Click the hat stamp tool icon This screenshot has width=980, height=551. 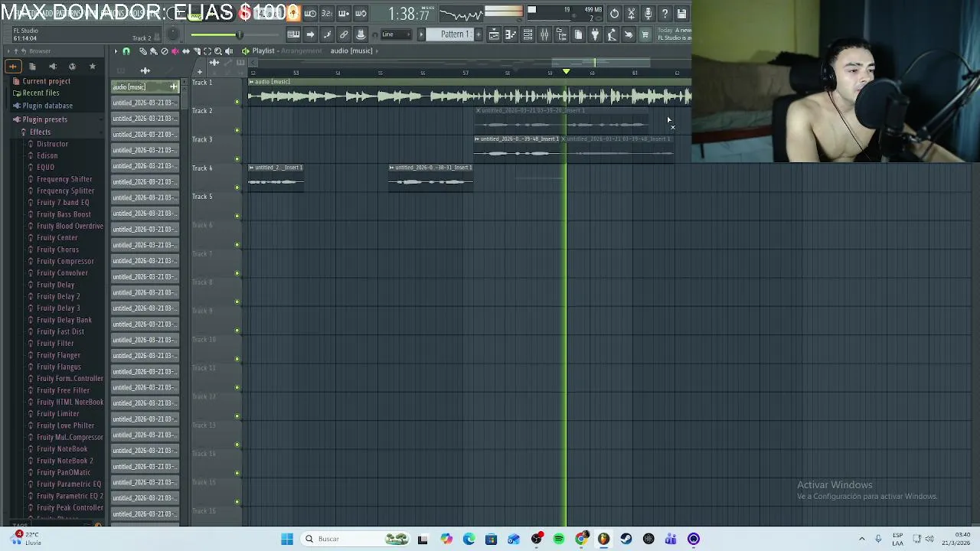point(361,34)
